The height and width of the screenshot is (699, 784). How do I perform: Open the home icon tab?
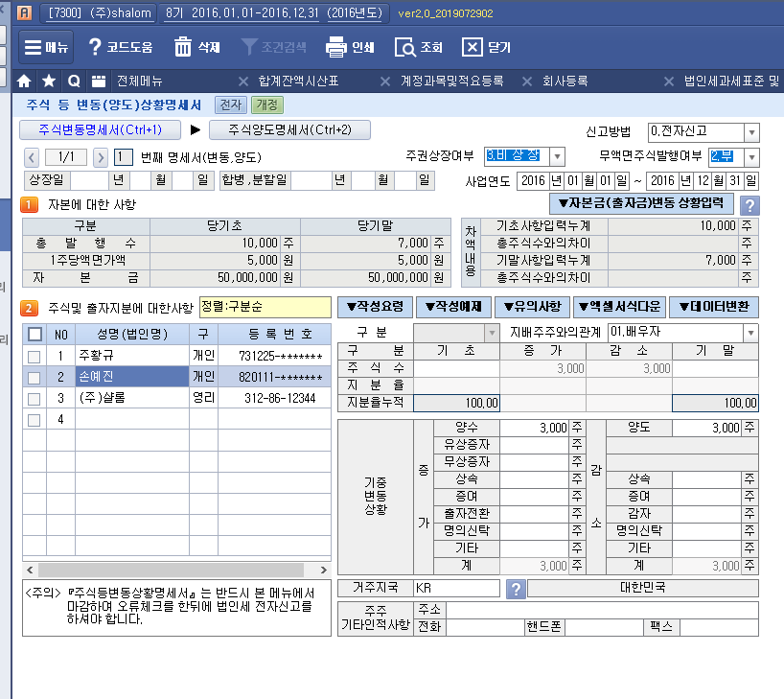click(26, 81)
